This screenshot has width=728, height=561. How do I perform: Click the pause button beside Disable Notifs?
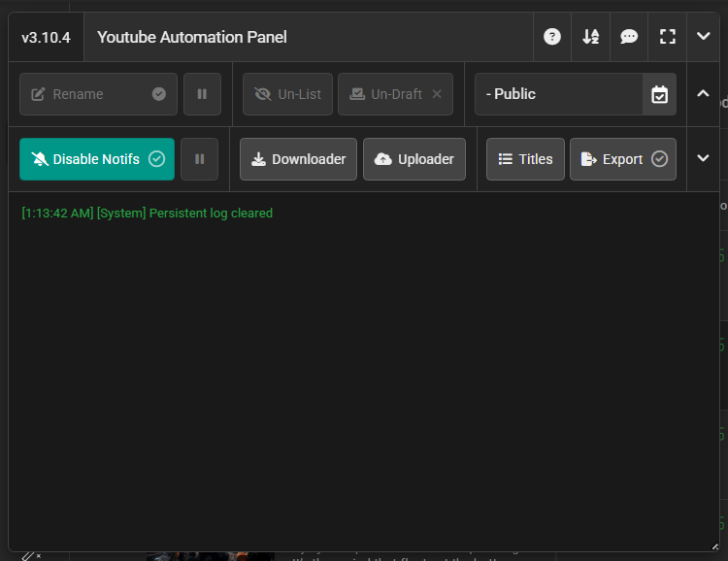coord(199,159)
